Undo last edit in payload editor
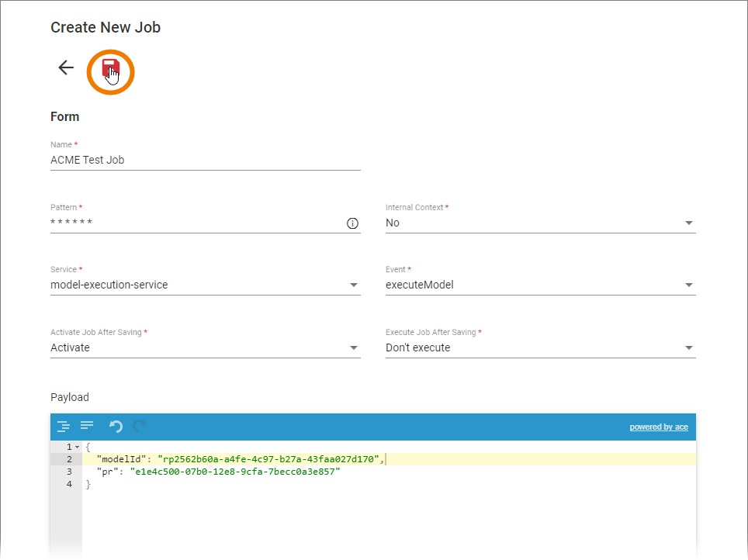Screen dimensions: 748x560 click(x=116, y=426)
